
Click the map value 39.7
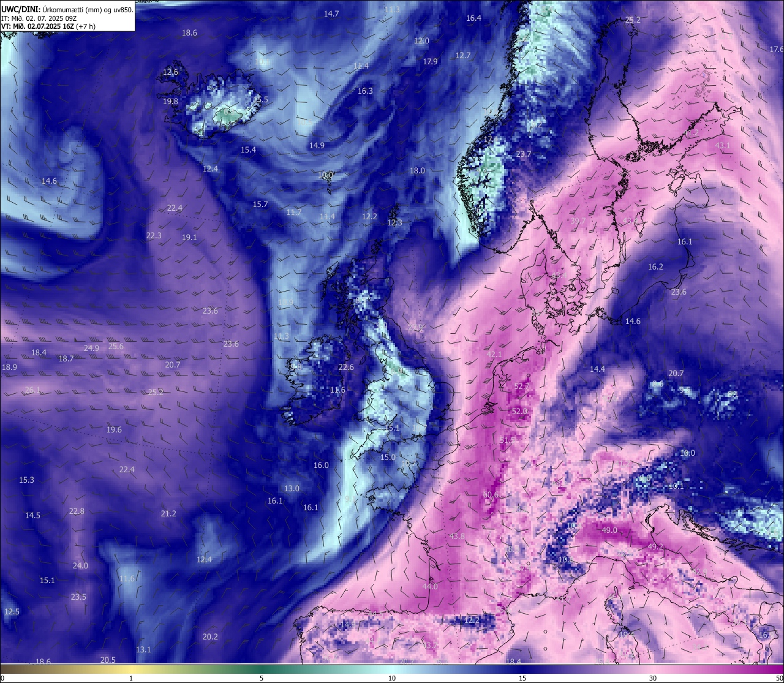click(578, 221)
